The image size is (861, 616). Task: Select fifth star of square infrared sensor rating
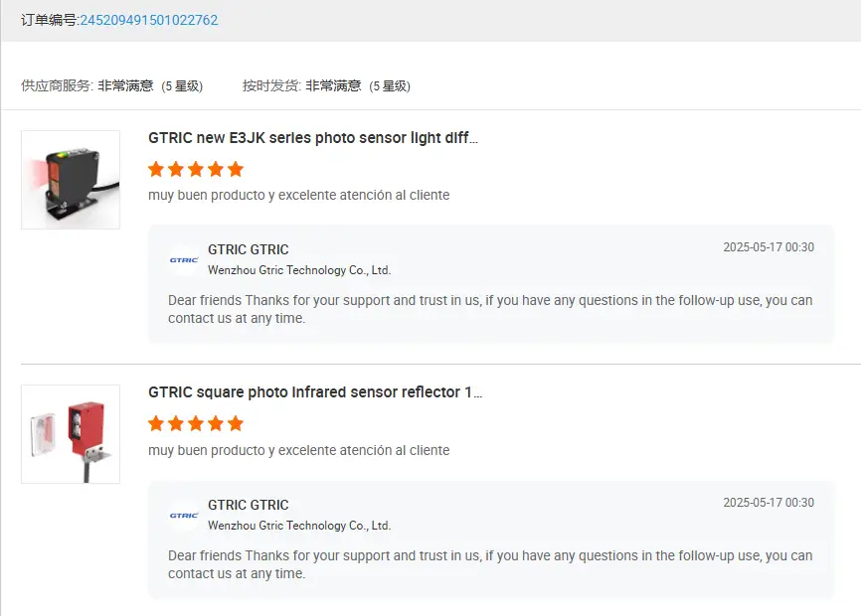(x=236, y=423)
